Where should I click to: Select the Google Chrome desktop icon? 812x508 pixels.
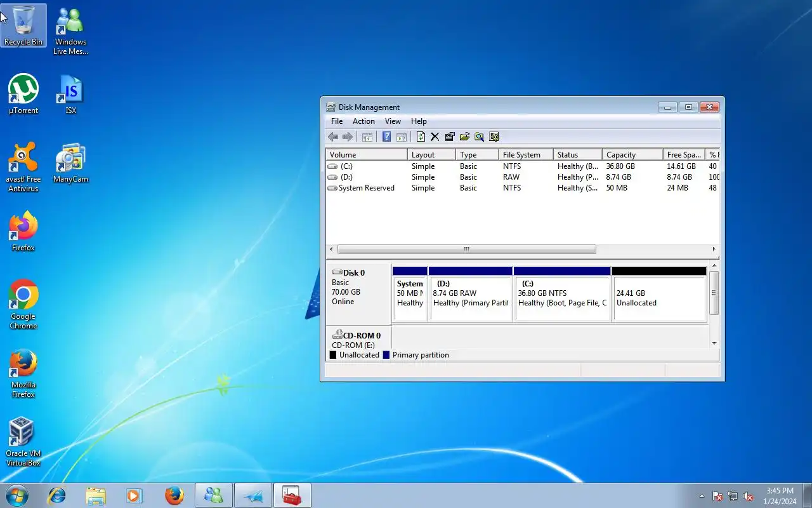23,304
